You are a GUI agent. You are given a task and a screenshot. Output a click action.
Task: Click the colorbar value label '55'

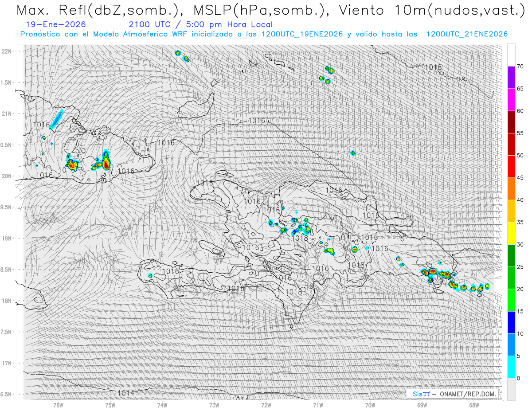520,133
